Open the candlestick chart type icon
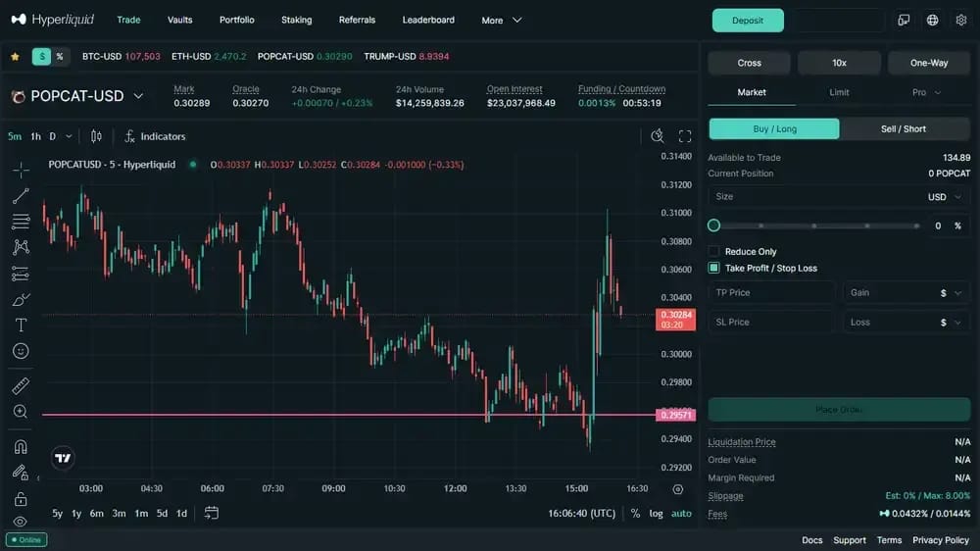This screenshot has height=551, width=980. pos(96,136)
